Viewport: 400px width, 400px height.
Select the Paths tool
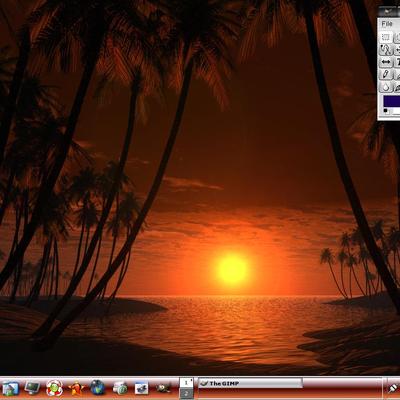tap(386, 50)
